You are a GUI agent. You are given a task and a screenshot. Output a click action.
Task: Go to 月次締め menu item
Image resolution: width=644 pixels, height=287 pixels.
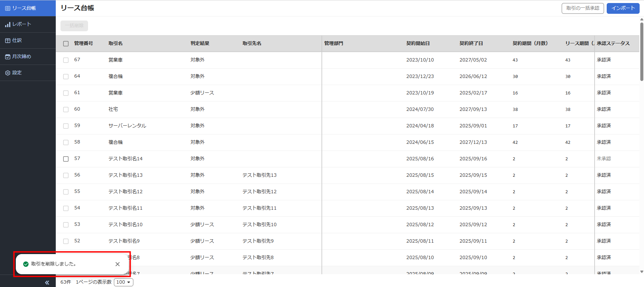22,56
